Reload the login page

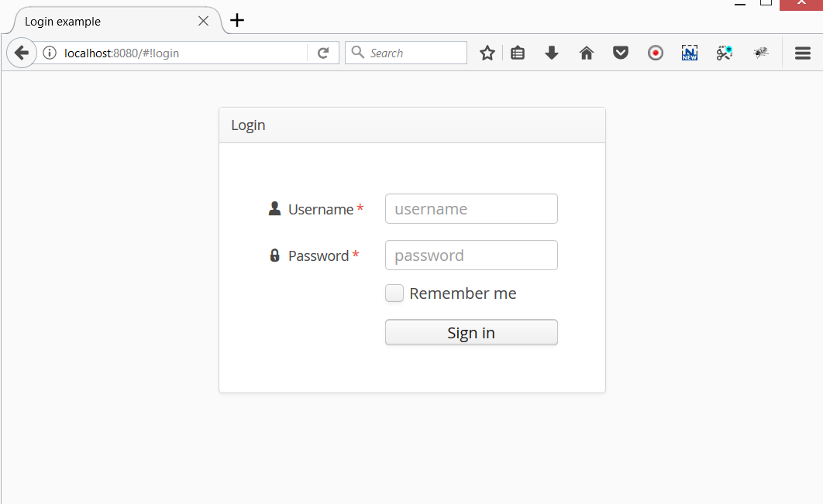[x=323, y=53]
